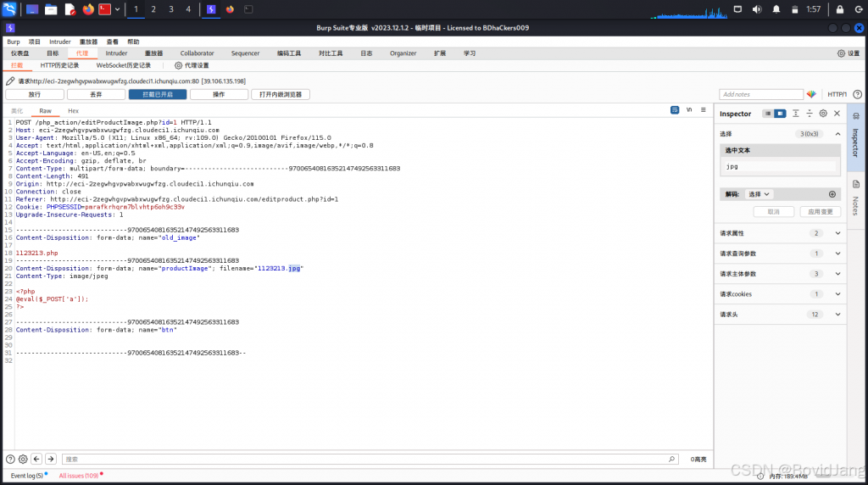Click the HTTP/1 protocol label
868x485 pixels.
point(837,94)
